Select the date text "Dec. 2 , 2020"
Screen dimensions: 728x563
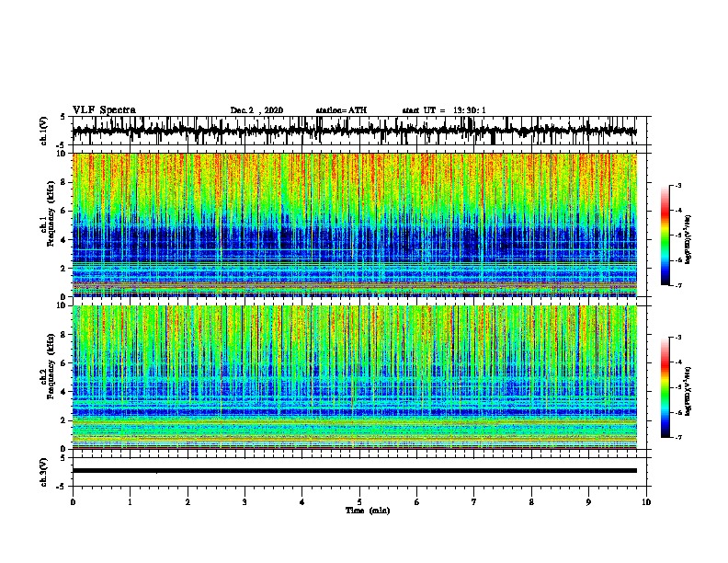click(256, 110)
